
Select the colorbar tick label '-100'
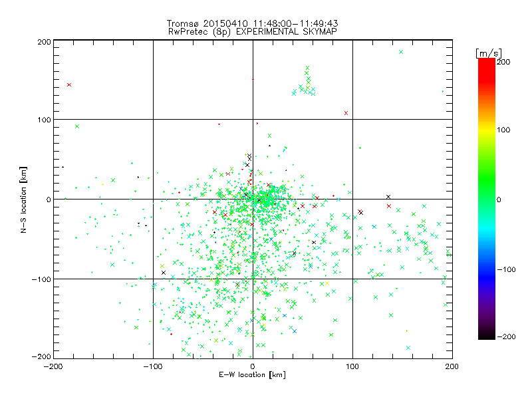click(x=506, y=269)
